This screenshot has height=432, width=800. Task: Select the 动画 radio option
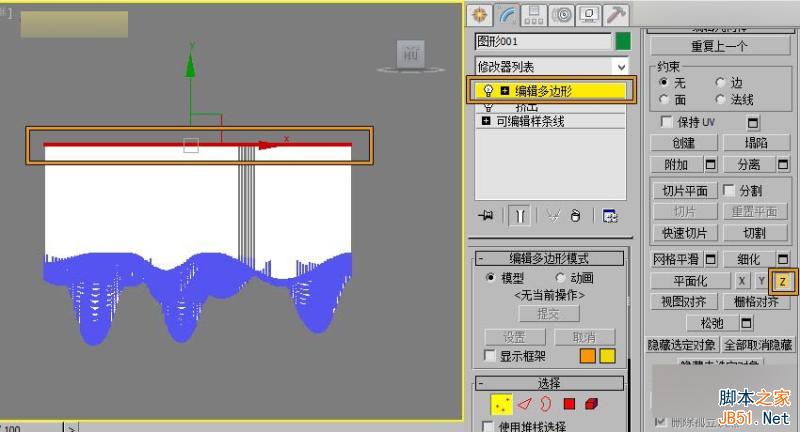click(560, 277)
